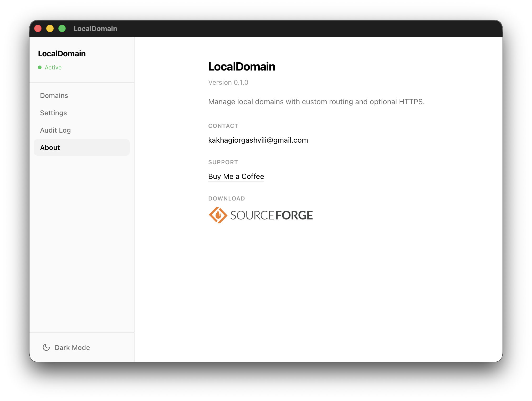Click the app description under the heading

(316, 102)
